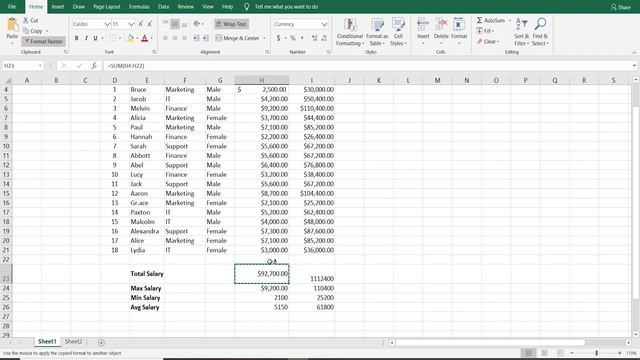The width and height of the screenshot is (640, 360).
Task: Click the Decrease Indent icon
Action: (x=196, y=38)
